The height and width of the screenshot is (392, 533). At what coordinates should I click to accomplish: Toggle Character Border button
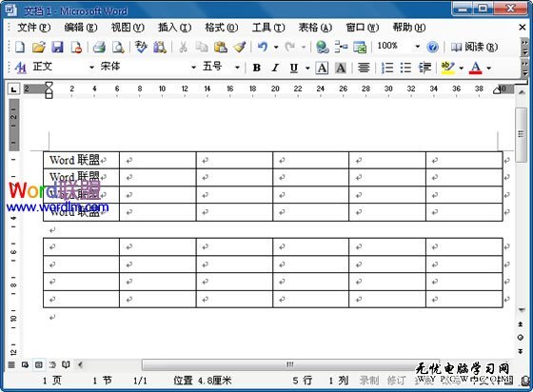point(322,68)
